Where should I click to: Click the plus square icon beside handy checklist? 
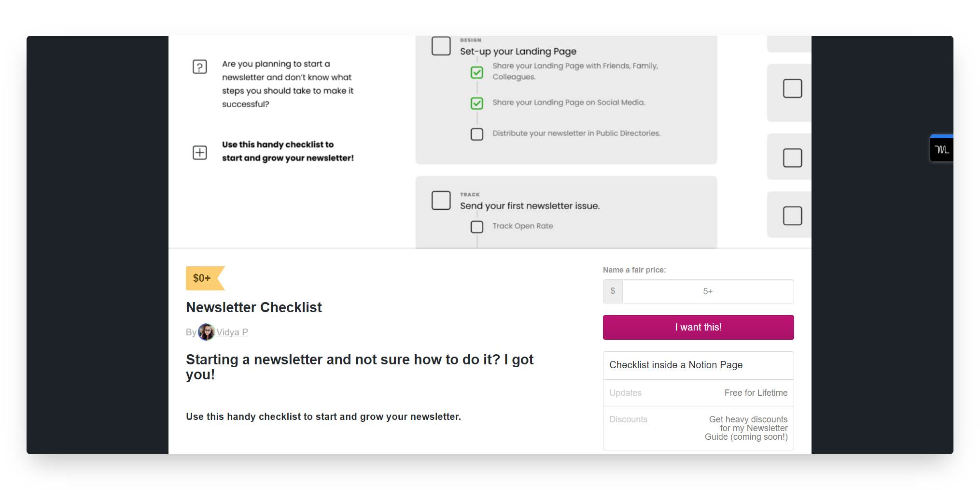200,153
